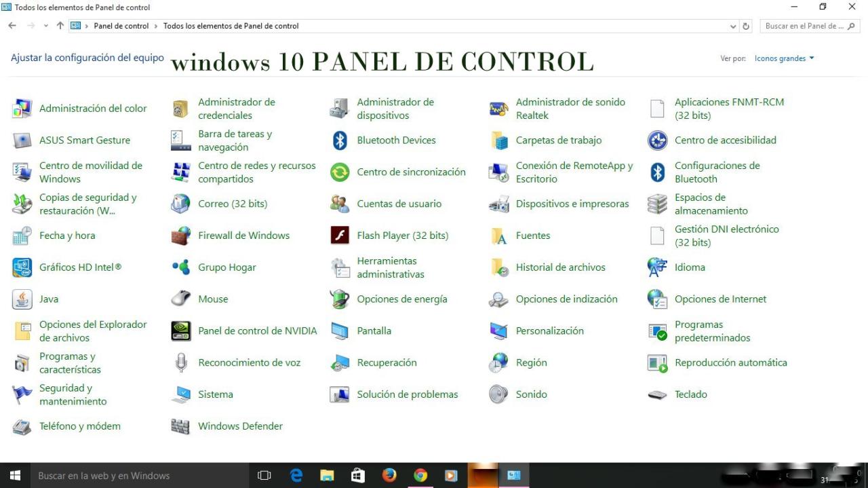Click the Ajustar la configuración del equipo link
The height and width of the screenshot is (488, 868).
[x=87, y=58]
